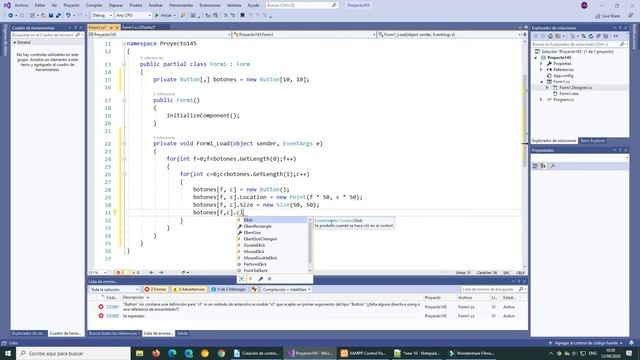The width and height of the screenshot is (640, 360).
Task: Open the Compilar menu
Action: pyautogui.click(x=94, y=5)
